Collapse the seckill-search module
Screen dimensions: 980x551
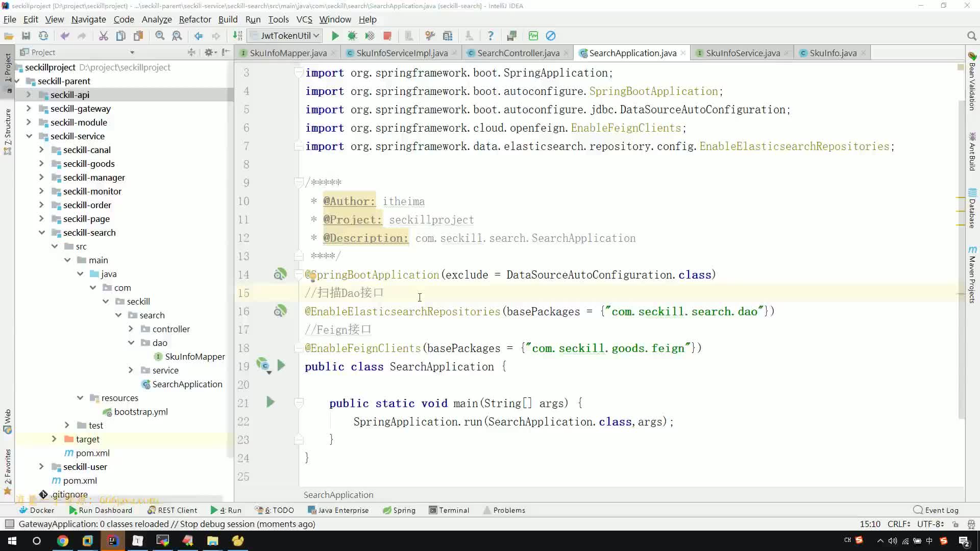coord(42,232)
